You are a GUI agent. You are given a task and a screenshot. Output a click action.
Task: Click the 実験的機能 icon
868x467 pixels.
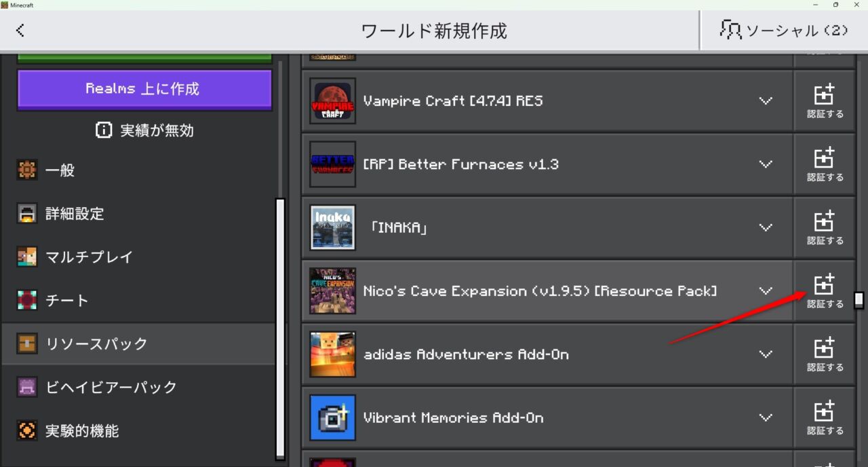coord(26,431)
